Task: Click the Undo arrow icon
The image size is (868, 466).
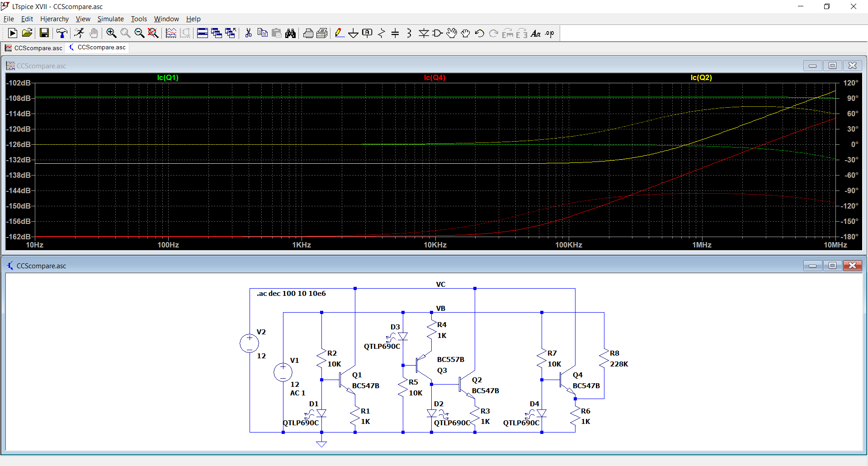Action: (480, 33)
